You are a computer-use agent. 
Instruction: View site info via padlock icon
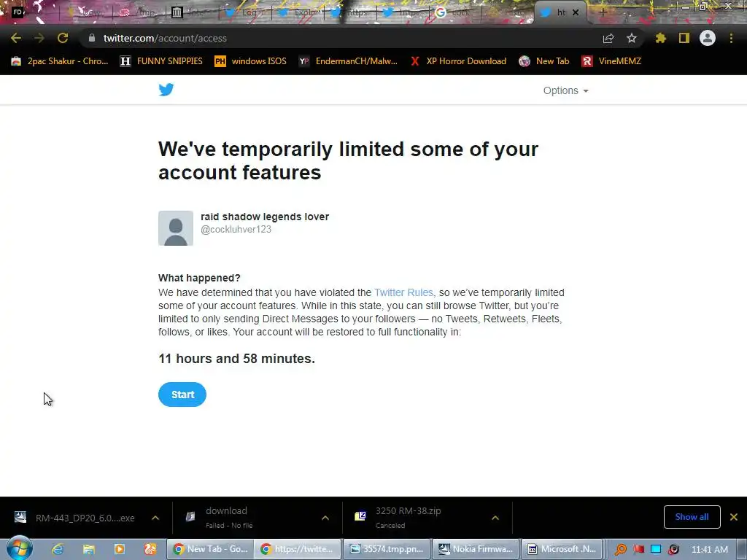(x=91, y=38)
